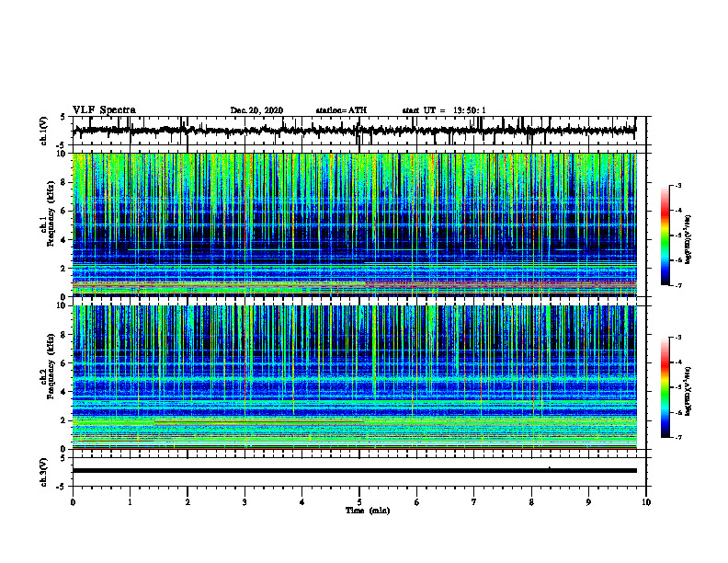Click time axis tick label '6'
The height and width of the screenshot is (563, 728).
pyautogui.click(x=416, y=502)
